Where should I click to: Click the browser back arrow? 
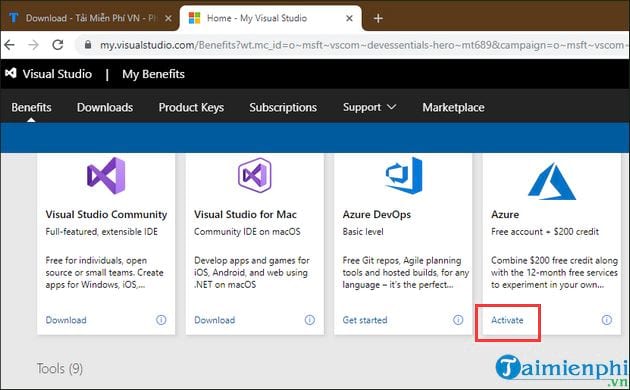click(x=9, y=45)
